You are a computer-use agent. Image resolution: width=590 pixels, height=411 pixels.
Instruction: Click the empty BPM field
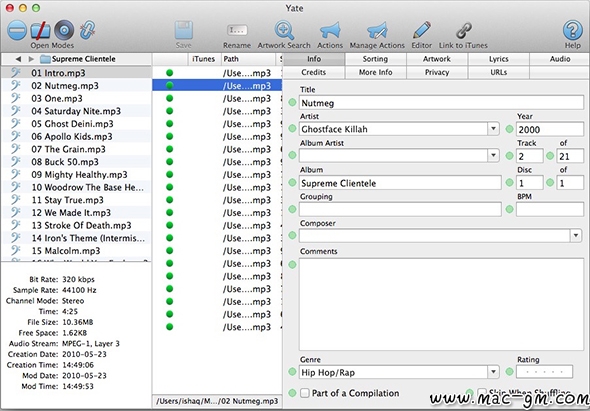tap(550, 209)
